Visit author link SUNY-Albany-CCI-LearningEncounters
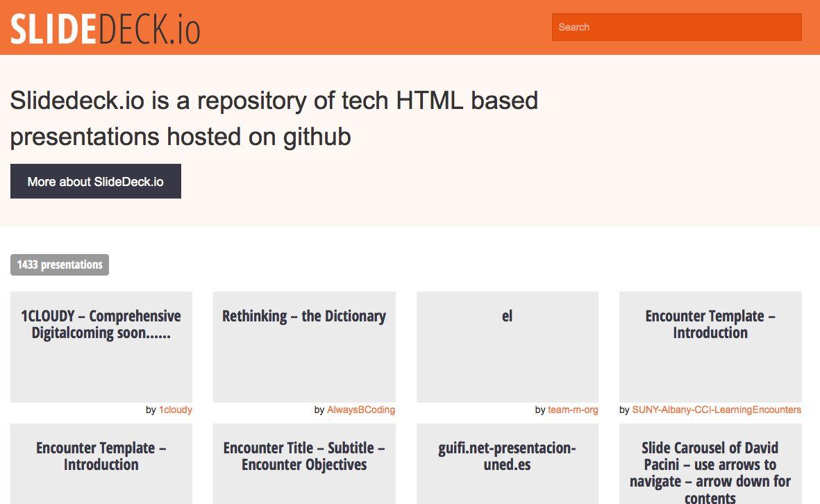 (x=717, y=410)
